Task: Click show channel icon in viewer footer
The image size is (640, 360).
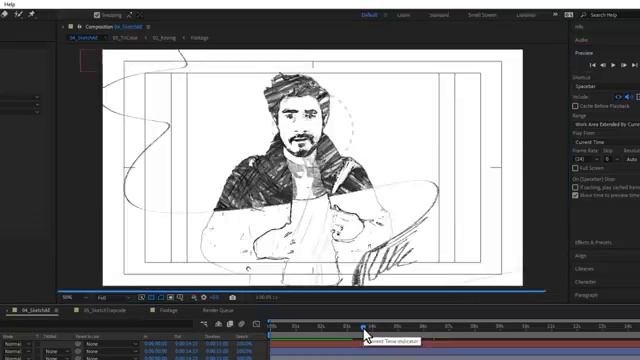Action: pyautogui.click(x=194, y=298)
